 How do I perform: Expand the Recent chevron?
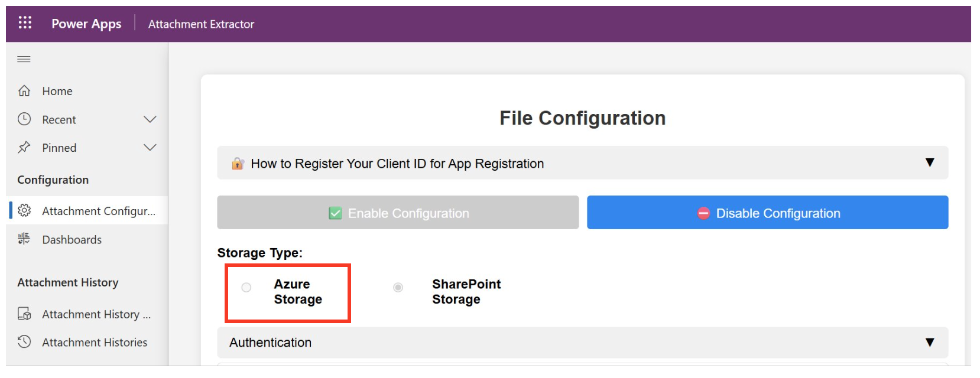(150, 119)
